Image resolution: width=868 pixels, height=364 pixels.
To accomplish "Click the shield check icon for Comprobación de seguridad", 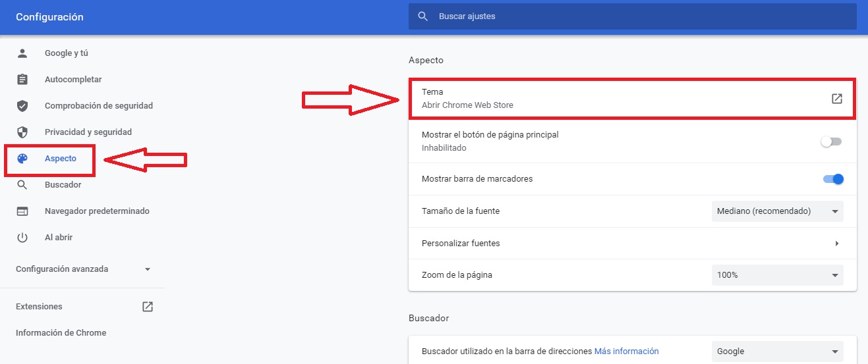I will click(x=22, y=106).
